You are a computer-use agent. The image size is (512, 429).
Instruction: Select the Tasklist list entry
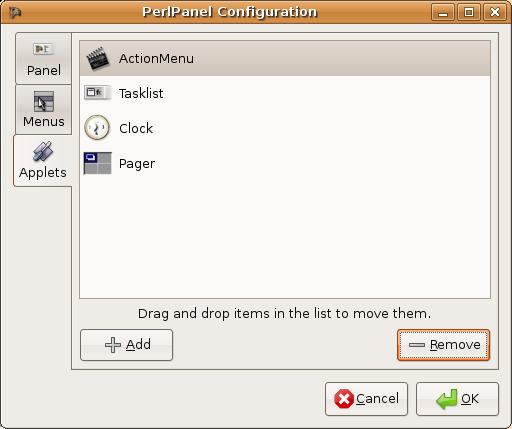pyautogui.click(x=285, y=93)
